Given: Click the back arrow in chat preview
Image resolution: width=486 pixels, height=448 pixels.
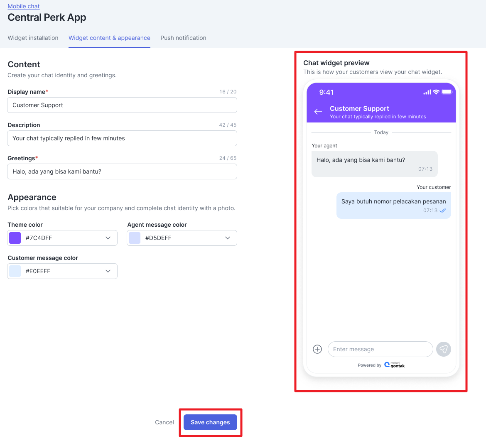Looking at the screenshot, I should point(318,112).
